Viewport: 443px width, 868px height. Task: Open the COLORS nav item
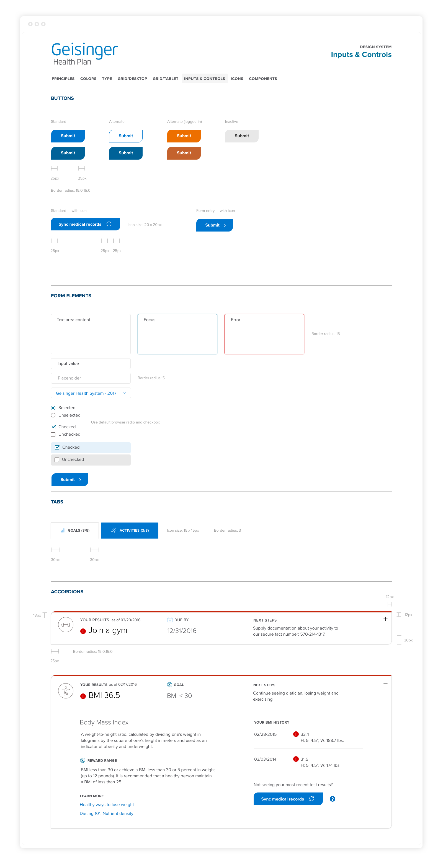88,79
